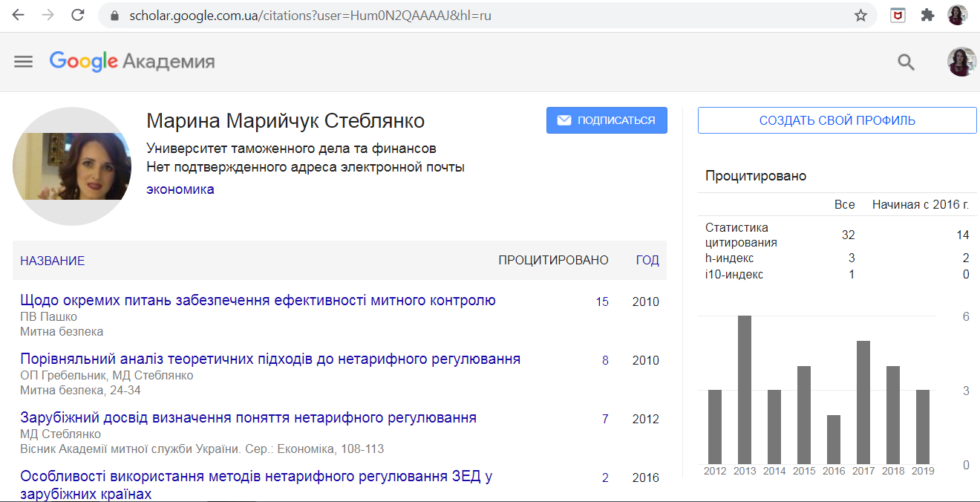This screenshot has width=980, height=502.
Task: Click the 2017 citations chart bar
Action: (x=863, y=402)
